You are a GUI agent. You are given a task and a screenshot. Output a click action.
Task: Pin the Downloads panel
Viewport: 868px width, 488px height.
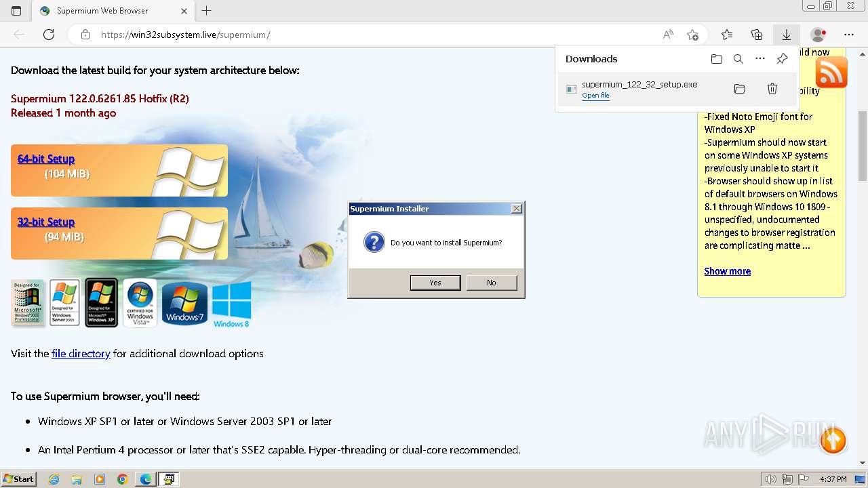(x=782, y=59)
